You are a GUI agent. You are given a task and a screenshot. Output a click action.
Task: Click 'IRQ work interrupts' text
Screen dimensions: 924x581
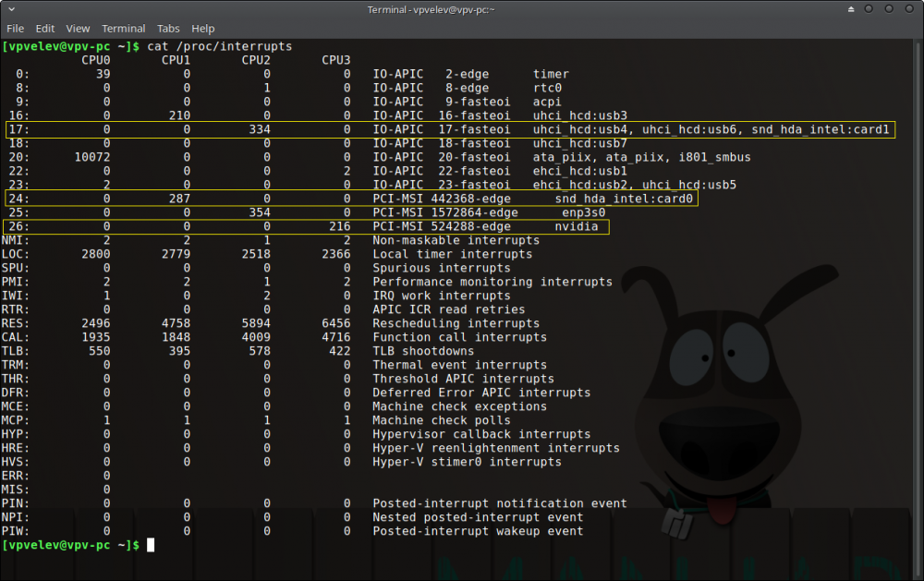(x=442, y=296)
